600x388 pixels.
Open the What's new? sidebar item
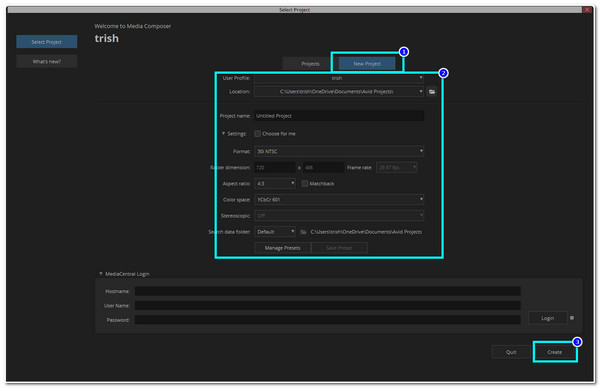[46, 62]
